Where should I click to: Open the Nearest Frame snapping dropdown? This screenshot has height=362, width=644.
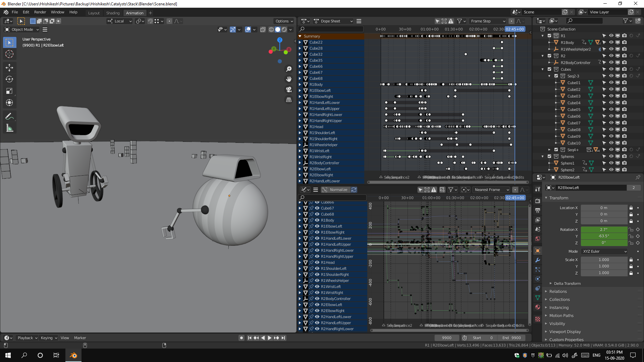click(491, 190)
